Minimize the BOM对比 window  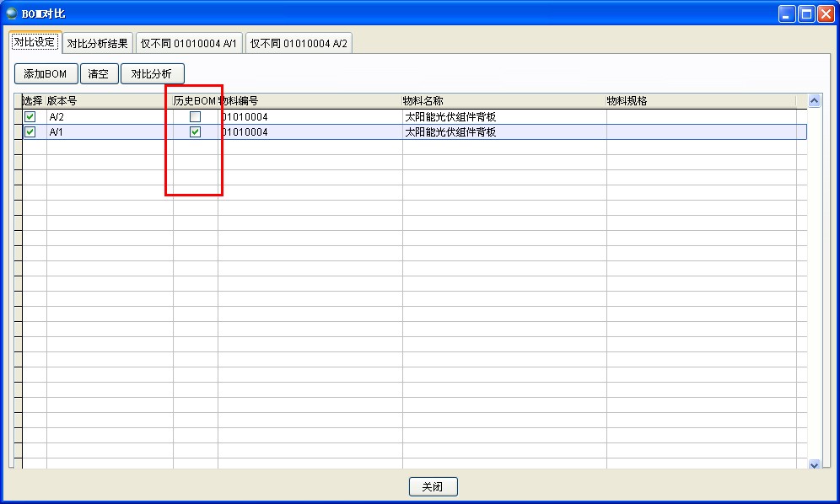click(787, 13)
